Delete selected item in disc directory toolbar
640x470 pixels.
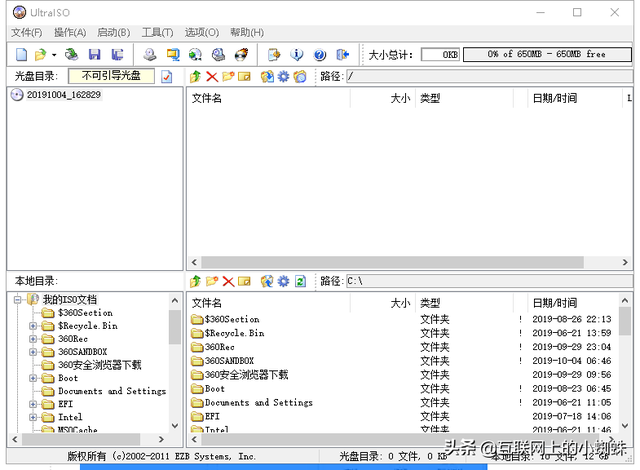[212, 76]
